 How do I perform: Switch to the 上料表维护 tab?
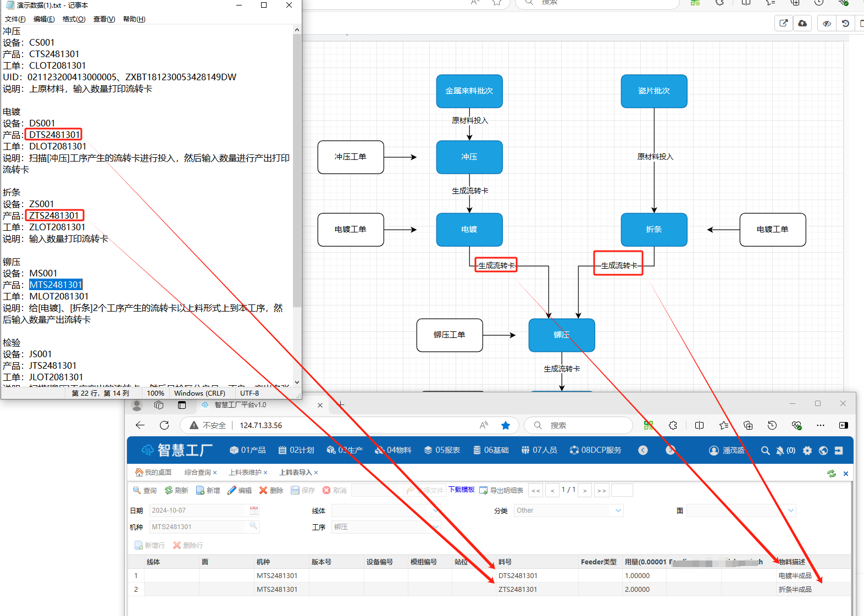(x=245, y=473)
